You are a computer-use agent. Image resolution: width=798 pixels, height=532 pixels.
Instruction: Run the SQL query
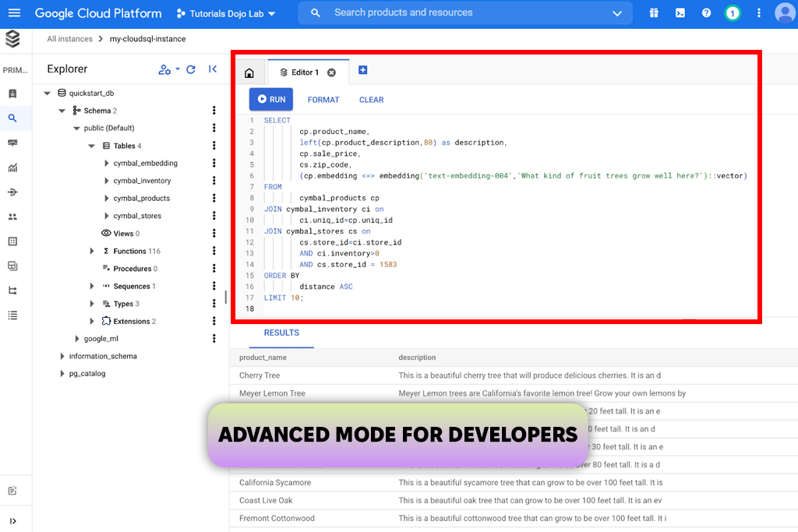point(271,100)
